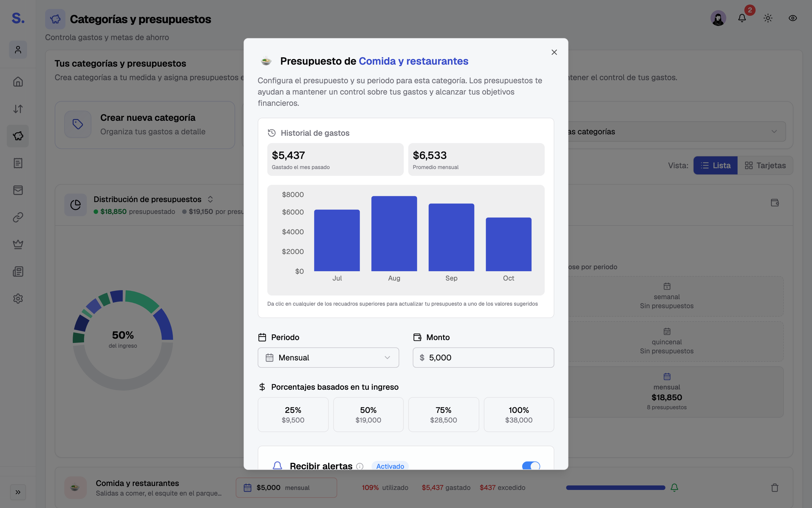Open the Mensual period dropdown

[x=328, y=358]
